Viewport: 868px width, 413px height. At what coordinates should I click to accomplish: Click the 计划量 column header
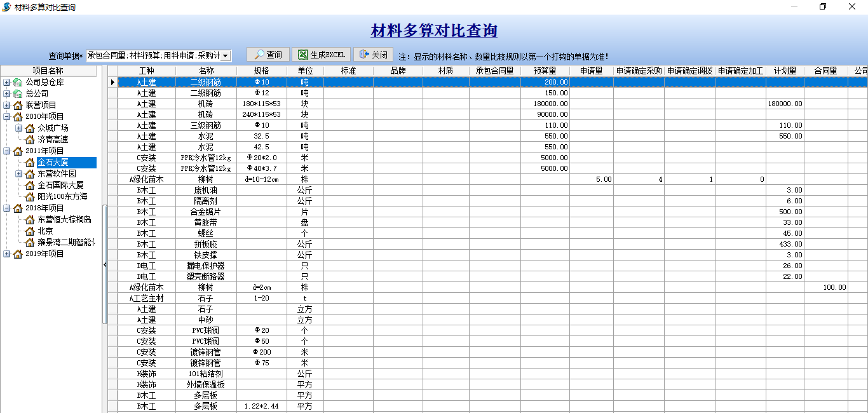785,71
